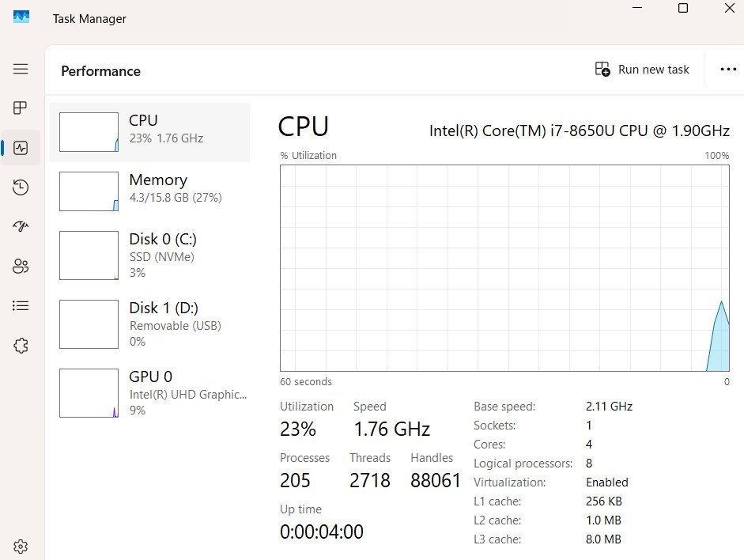Select the CPU performance item
The height and width of the screenshot is (560, 744).
coord(149,132)
